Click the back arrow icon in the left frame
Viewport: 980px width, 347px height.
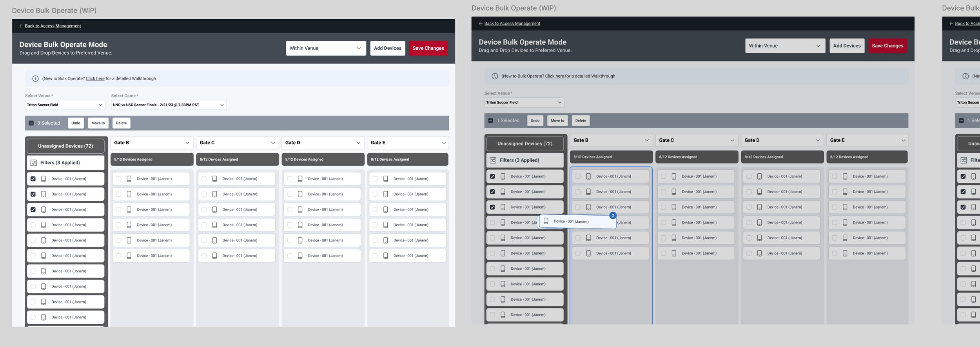21,26
